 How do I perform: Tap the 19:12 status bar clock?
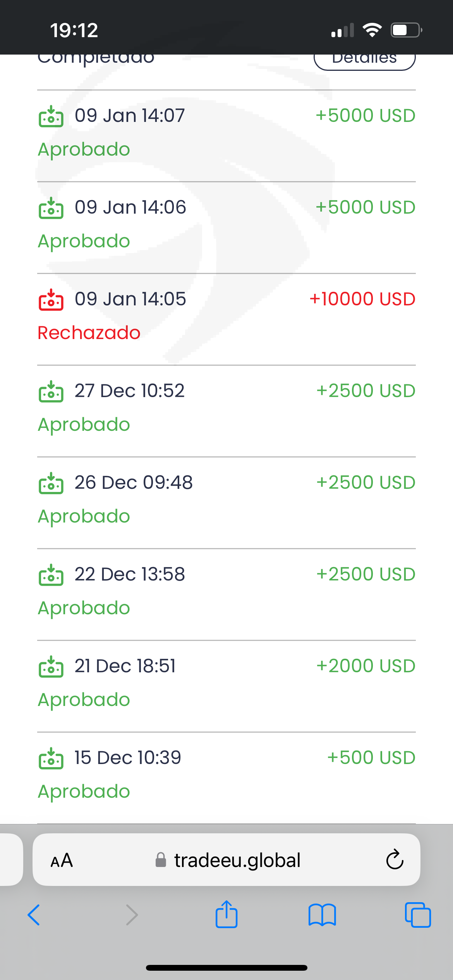tap(74, 30)
